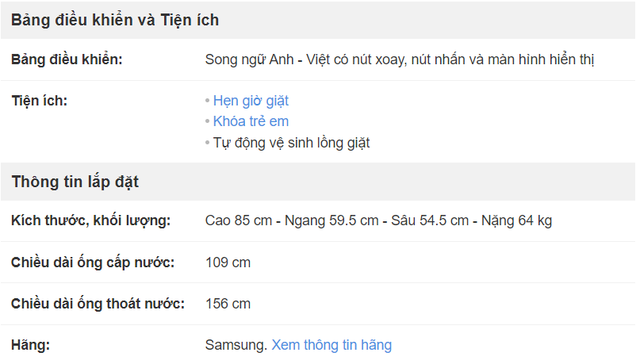Select the Kích thước, khối lượng label
Screen dimensions: 636x364
click(91, 220)
